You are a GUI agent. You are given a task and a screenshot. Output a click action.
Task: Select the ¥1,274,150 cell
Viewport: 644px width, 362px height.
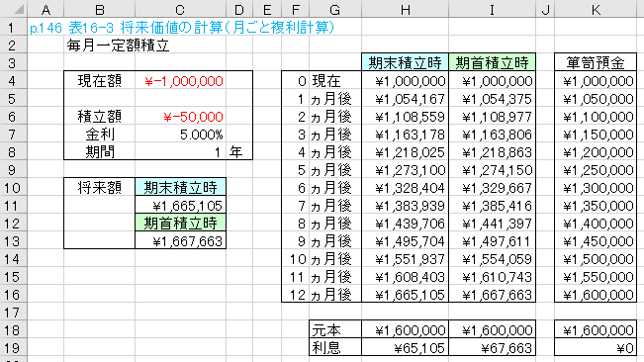[x=492, y=170]
